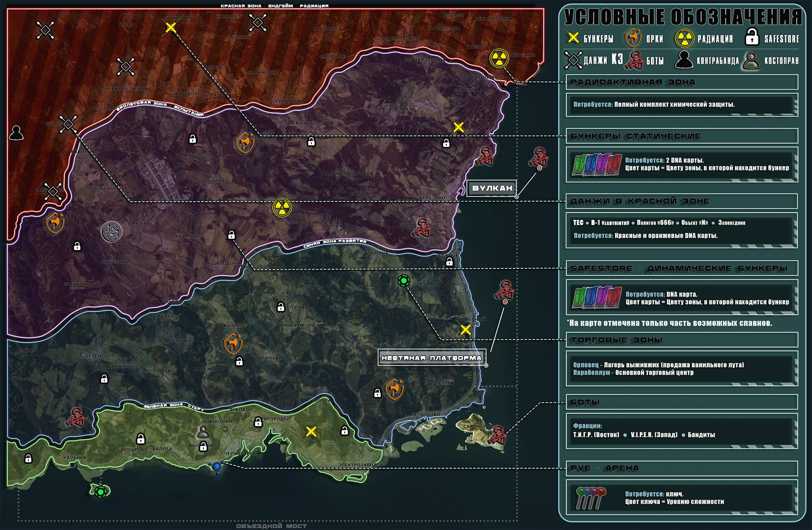Click the Костоправ icon in the legend
The image size is (812, 530).
coord(752,60)
